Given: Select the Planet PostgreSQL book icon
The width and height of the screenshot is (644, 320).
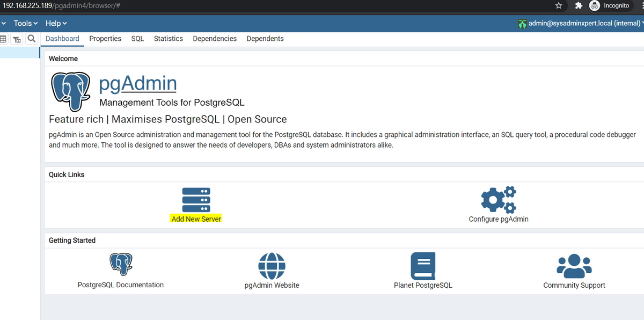Looking at the screenshot, I should pyautogui.click(x=423, y=264).
